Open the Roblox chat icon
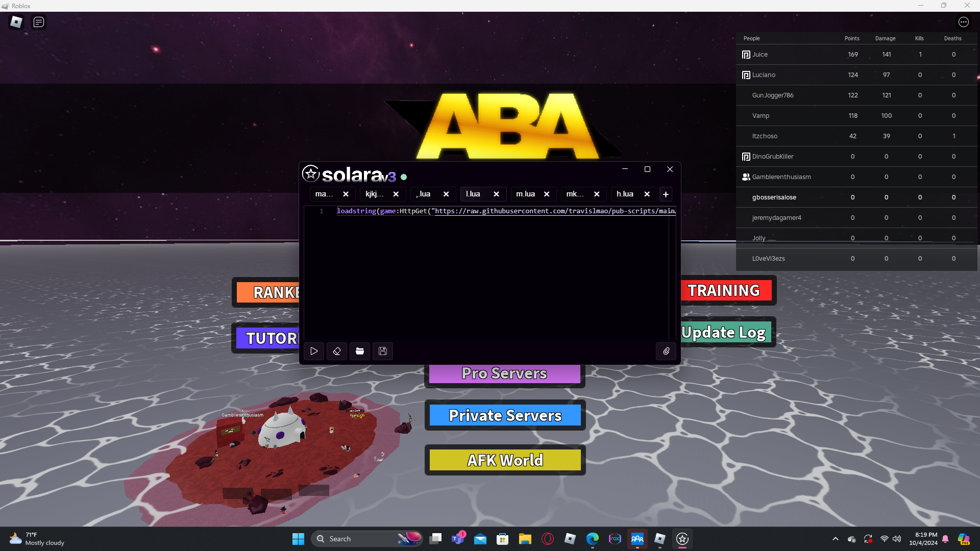This screenshot has width=980, height=551. pyautogui.click(x=39, y=22)
